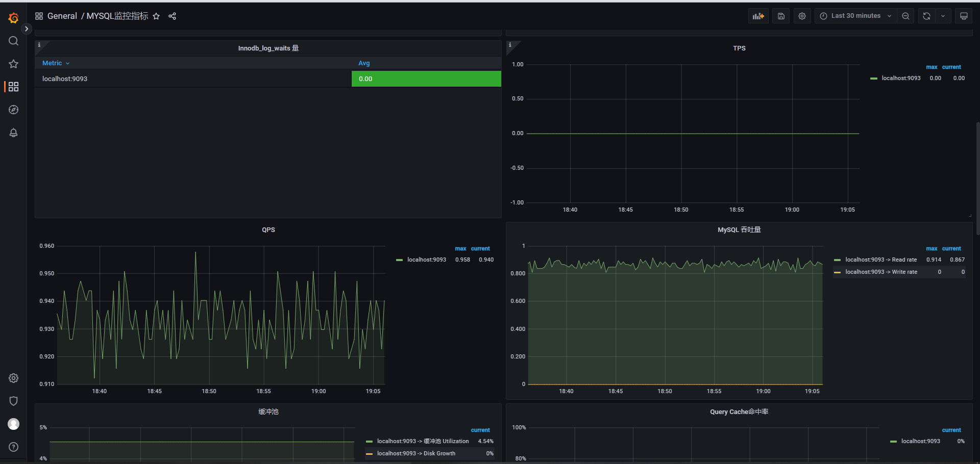
Task: Open MySQL 吞吐量 panel title menu
Action: pyautogui.click(x=739, y=230)
